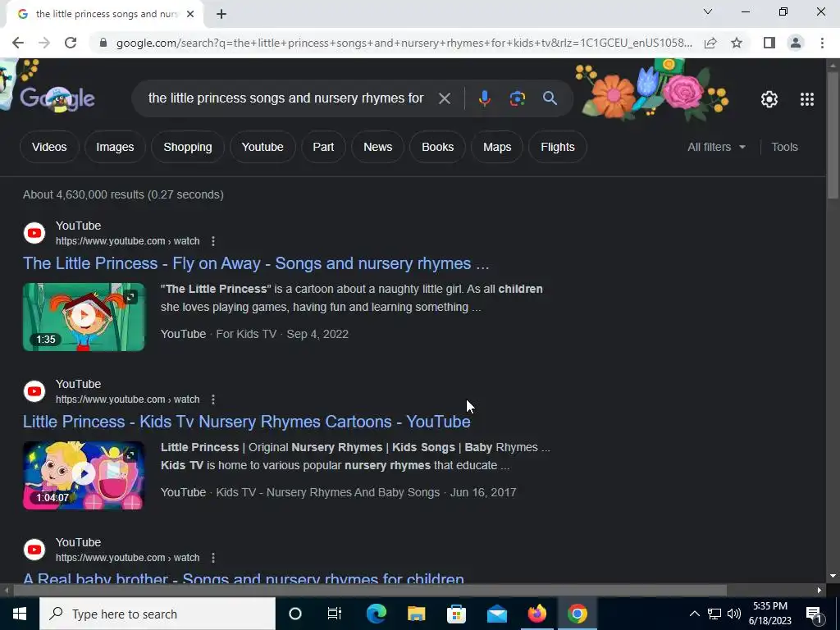Switch to Shopping results
840x630 pixels.
[x=188, y=147]
